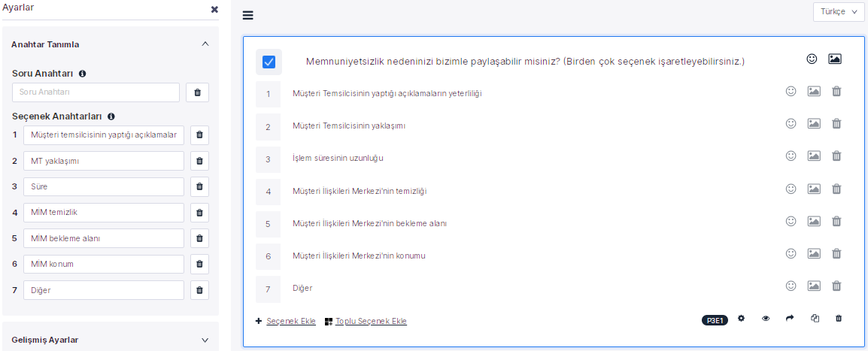Delete the whole question using bottom trash icon
The width and height of the screenshot is (868, 351).
[839, 319]
